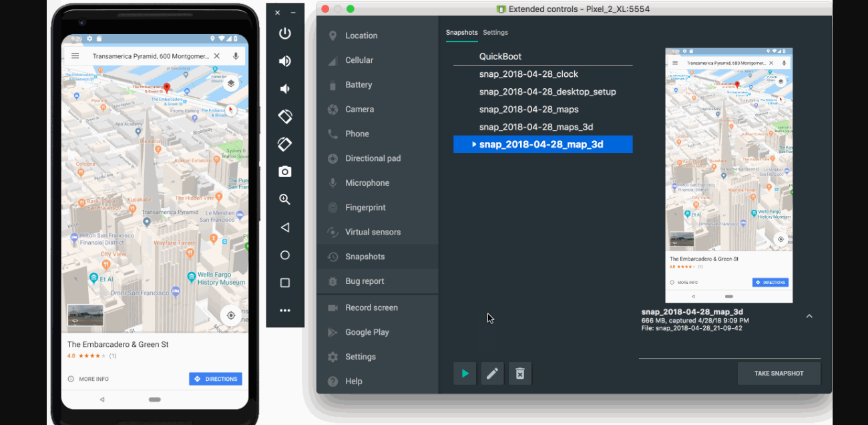The height and width of the screenshot is (425, 868).
Task: Switch to the Settings tab at top
Action: click(x=495, y=32)
